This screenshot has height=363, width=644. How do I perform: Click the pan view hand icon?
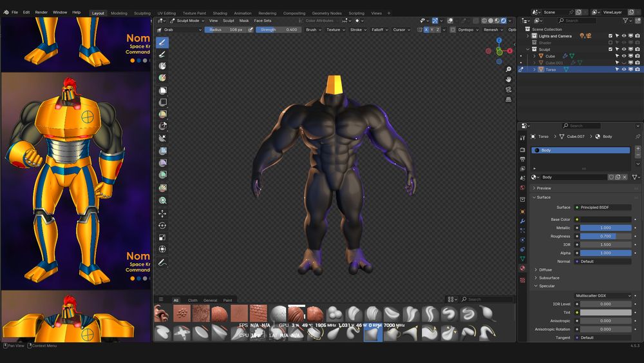click(x=509, y=79)
